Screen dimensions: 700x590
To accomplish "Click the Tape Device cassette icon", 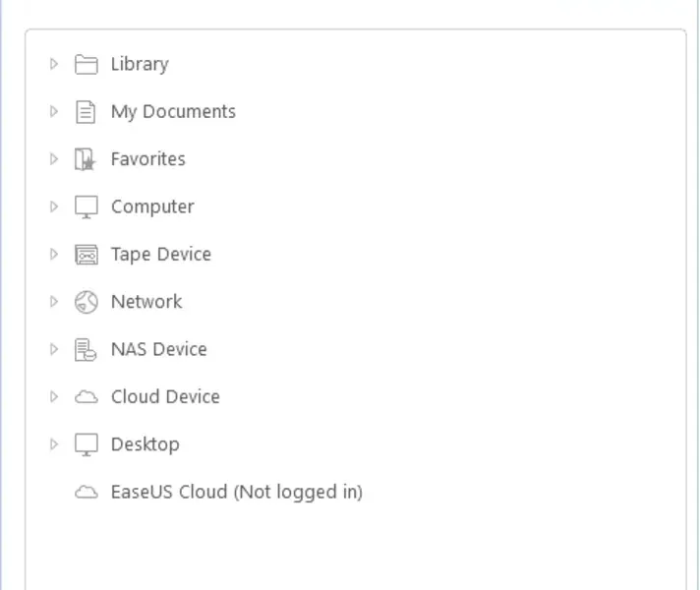I will tap(87, 255).
